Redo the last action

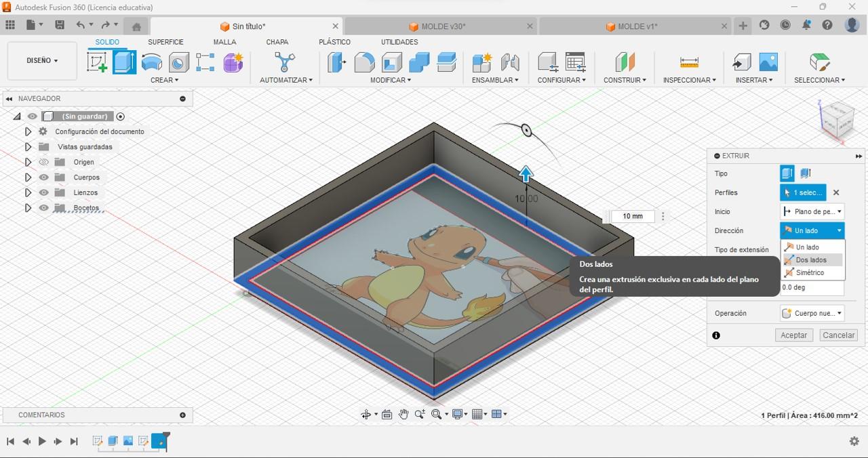click(x=105, y=26)
